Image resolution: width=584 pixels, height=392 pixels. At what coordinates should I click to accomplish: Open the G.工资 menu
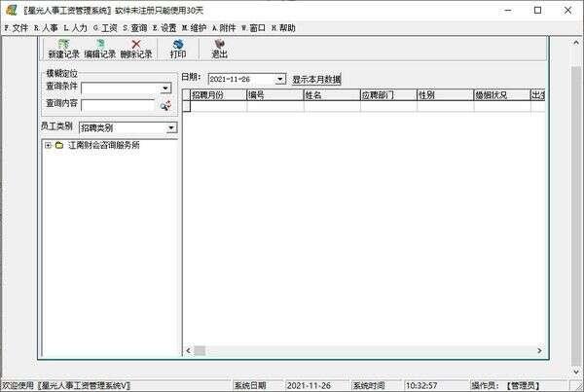(105, 28)
